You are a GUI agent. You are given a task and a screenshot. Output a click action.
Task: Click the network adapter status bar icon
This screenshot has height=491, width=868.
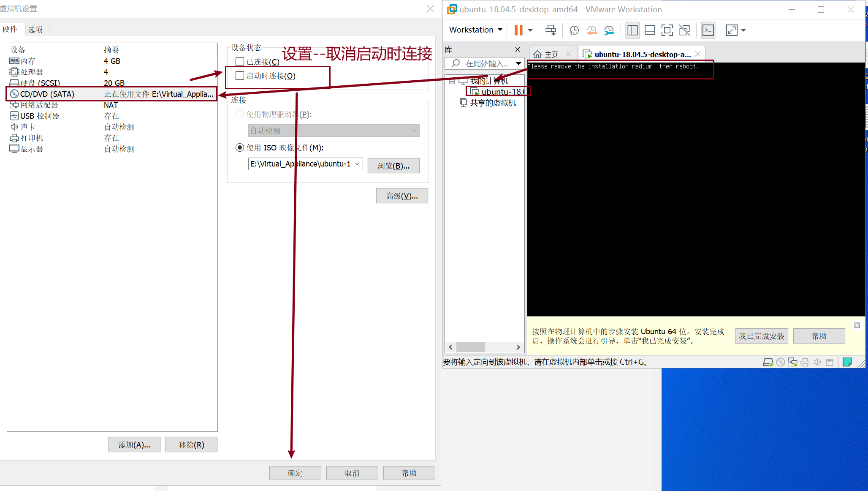tap(793, 362)
